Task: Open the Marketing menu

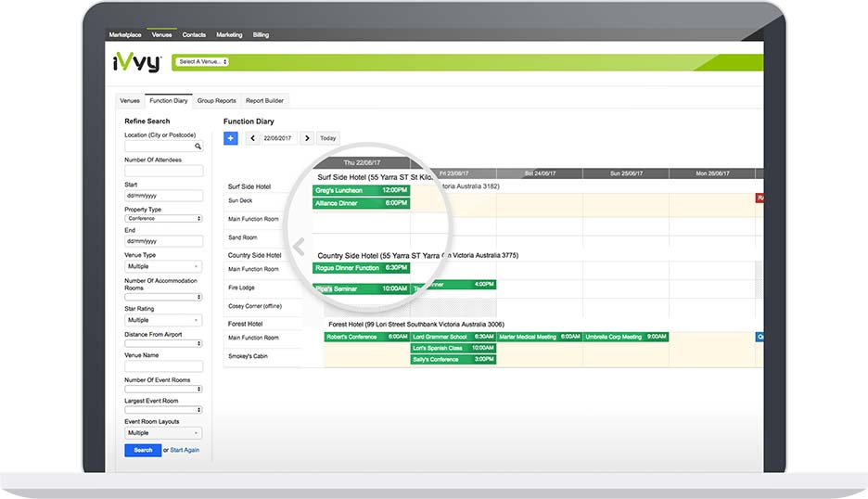Action: 229,35
